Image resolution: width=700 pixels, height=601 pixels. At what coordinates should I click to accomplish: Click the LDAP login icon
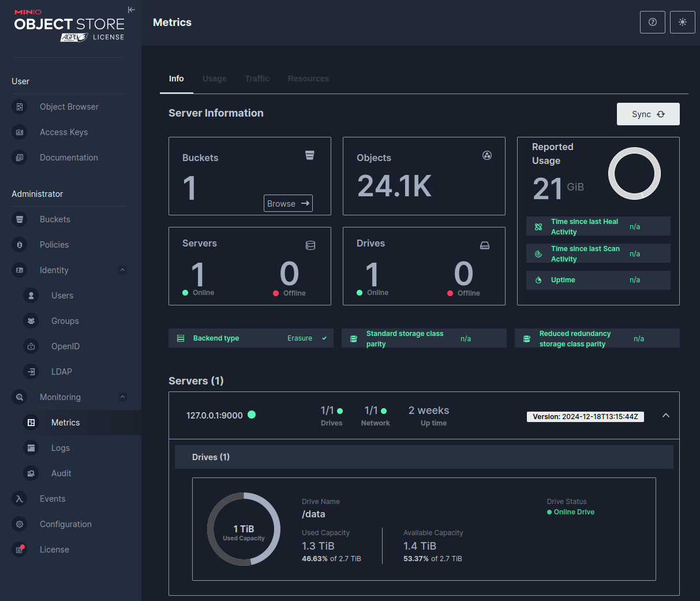pyautogui.click(x=31, y=372)
